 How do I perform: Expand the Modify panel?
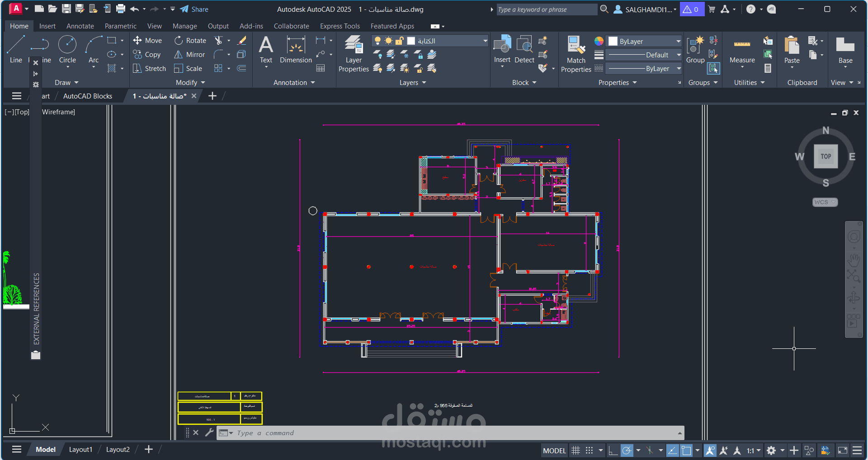coord(190,83)
